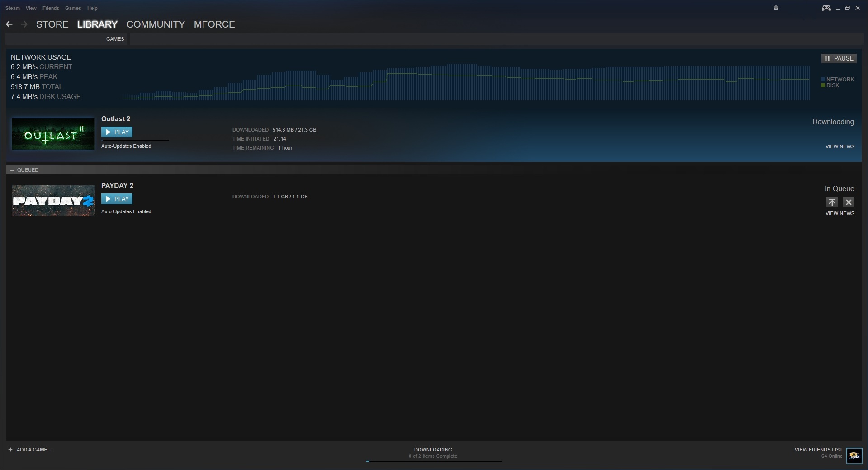Click the 1.1 GB / 1.1 GB value
868x470 pixels.
(x=290, y=197)
